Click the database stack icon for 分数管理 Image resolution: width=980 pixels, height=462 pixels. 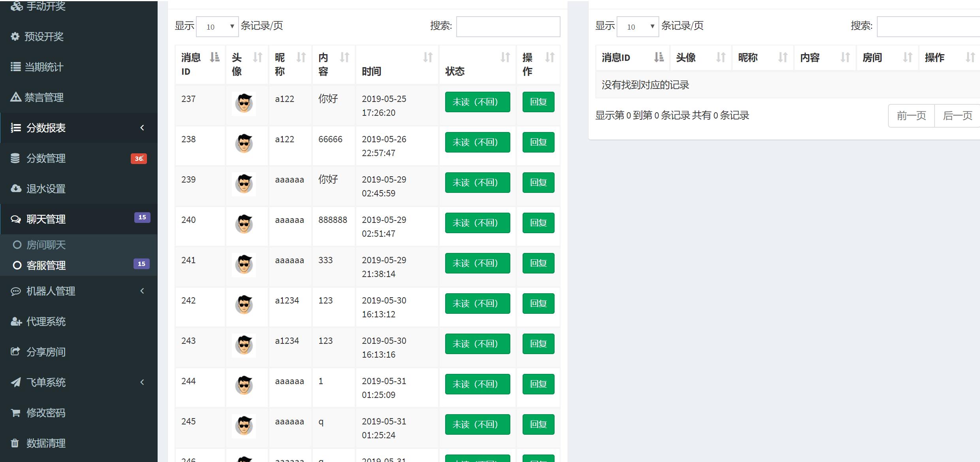click(15, 158)
